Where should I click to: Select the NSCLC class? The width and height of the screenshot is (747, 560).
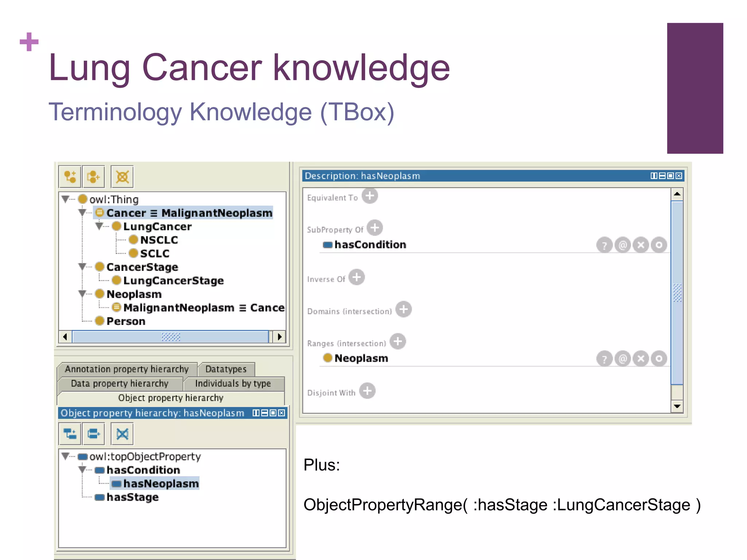(154, 240)
